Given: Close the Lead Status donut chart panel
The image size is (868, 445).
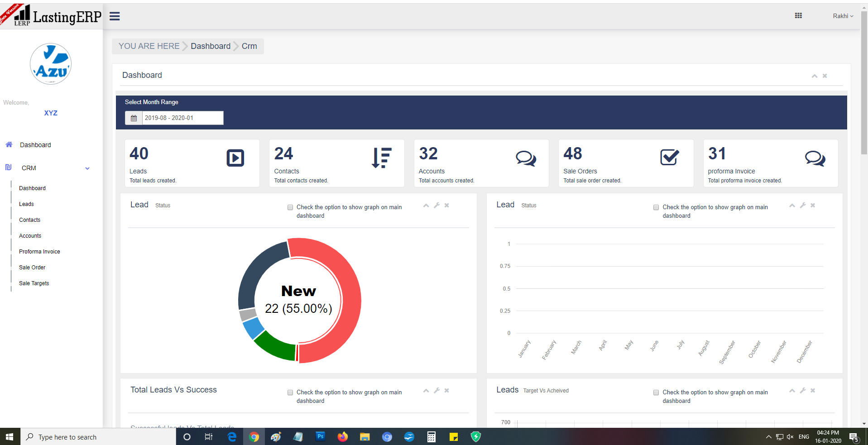Looking at the screenshot, I should (446, 206).
